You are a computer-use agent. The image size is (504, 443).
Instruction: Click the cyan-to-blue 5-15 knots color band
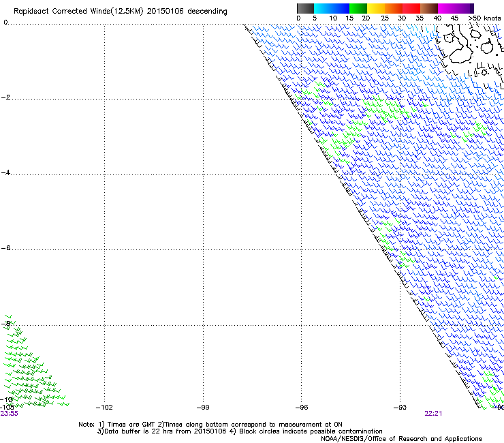coord(332,8)
